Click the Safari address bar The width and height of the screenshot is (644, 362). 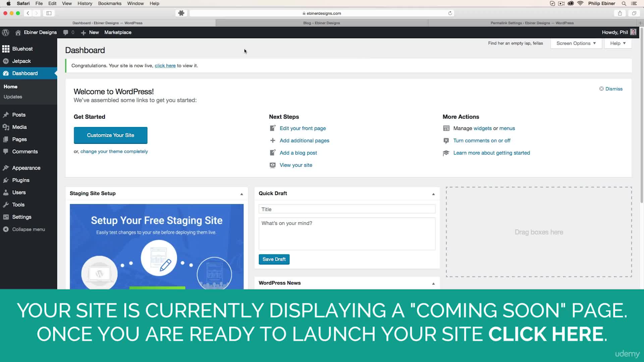point(322,13)
